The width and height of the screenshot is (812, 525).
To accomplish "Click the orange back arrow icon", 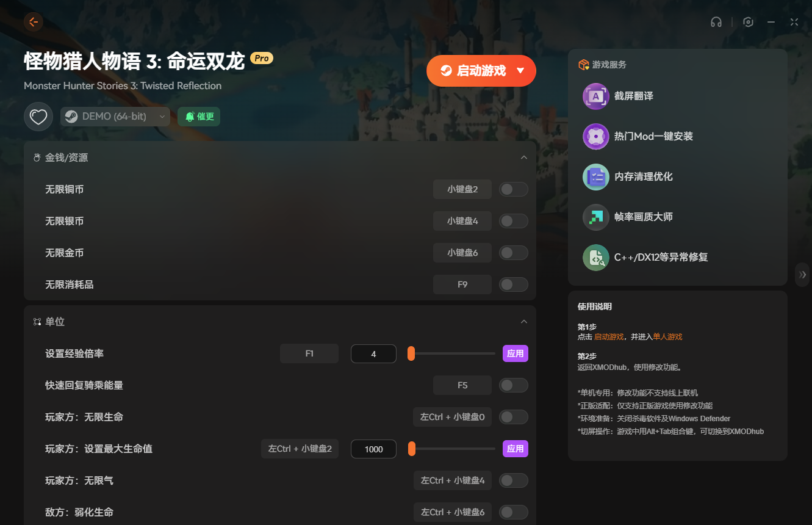I will tap(33, 22).
